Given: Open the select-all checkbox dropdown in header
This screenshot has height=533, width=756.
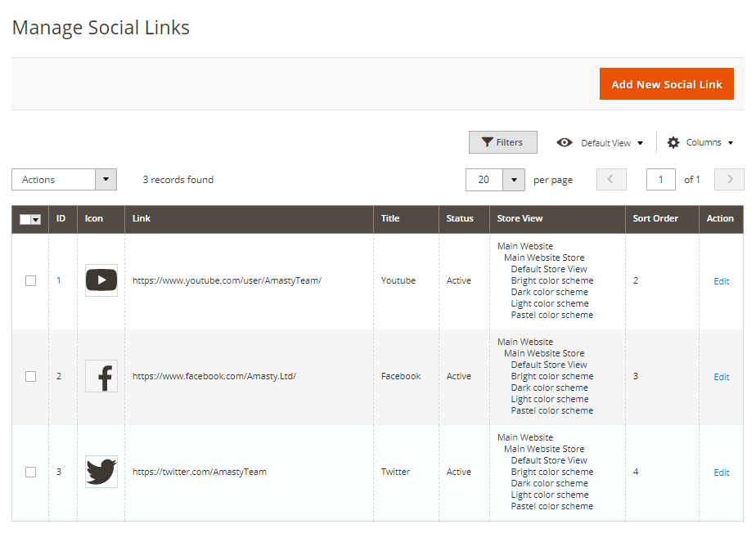Looking at the screenshot, I should (36, 220).
